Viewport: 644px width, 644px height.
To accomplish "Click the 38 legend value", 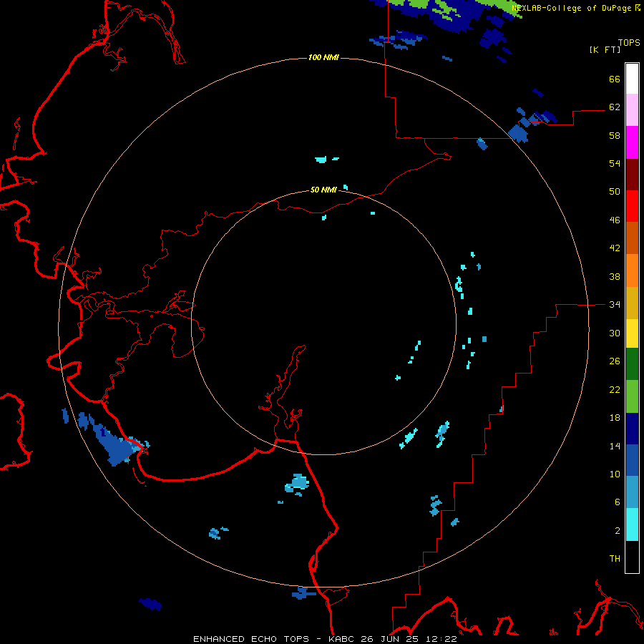I will tap(615, 276).
